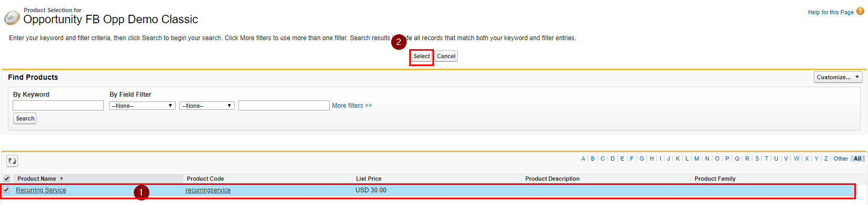The image size is (868, 205).
Task: Expand the Customize dropdown button
Action: click(838, 77)
